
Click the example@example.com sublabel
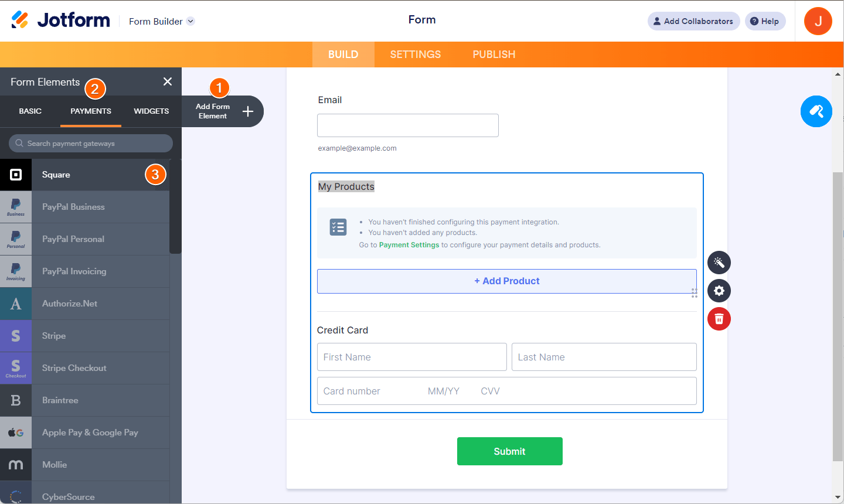point(358,148)
